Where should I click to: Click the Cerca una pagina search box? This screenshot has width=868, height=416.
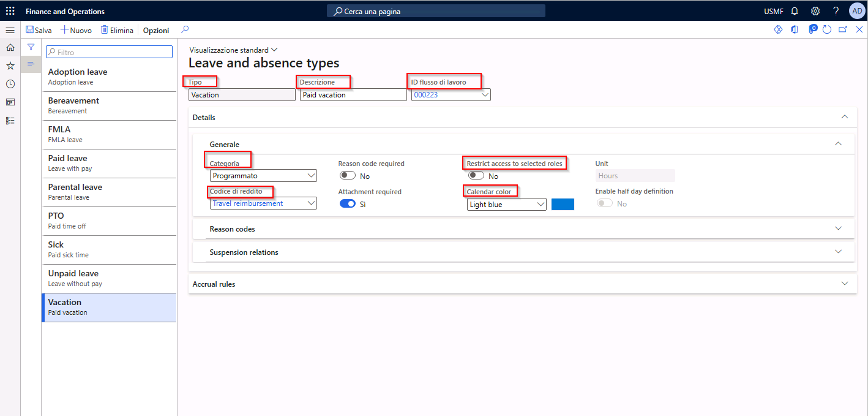436,11
